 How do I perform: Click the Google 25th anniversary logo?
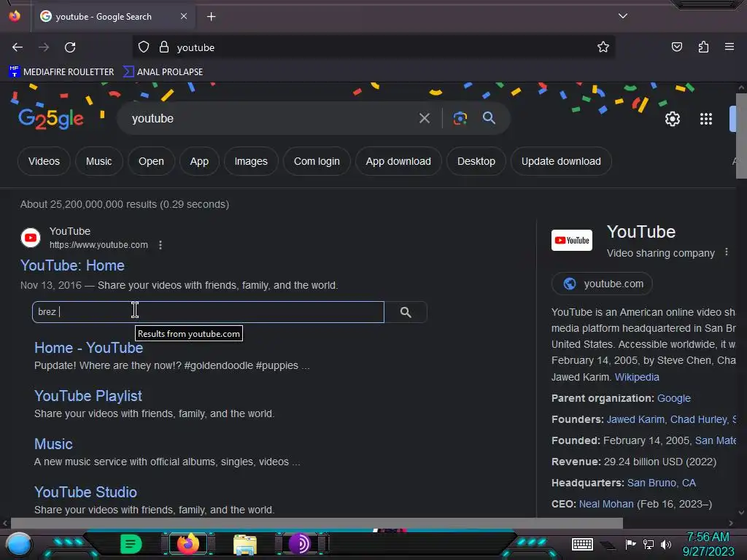pos(50,119)
